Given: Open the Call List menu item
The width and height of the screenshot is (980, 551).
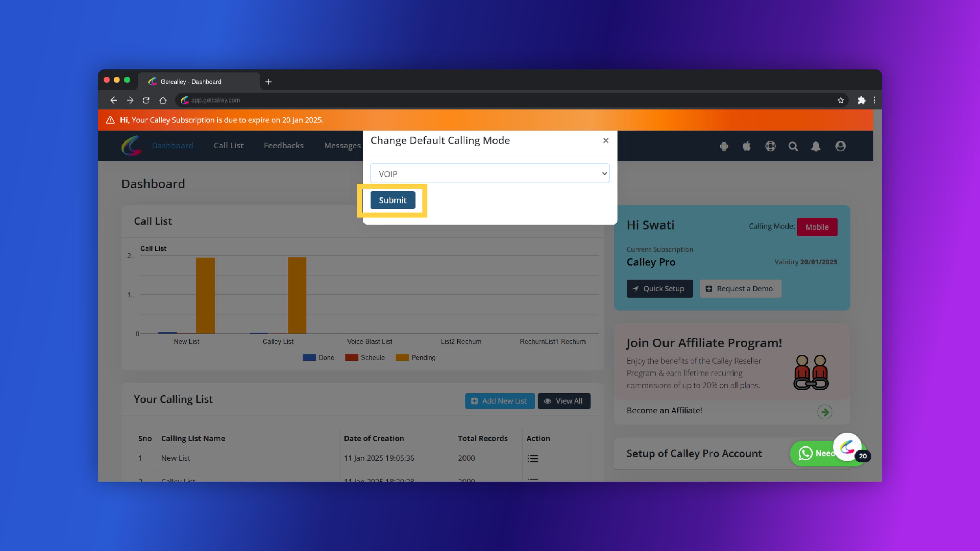Looking at the screenshot, I should point(228,146).
